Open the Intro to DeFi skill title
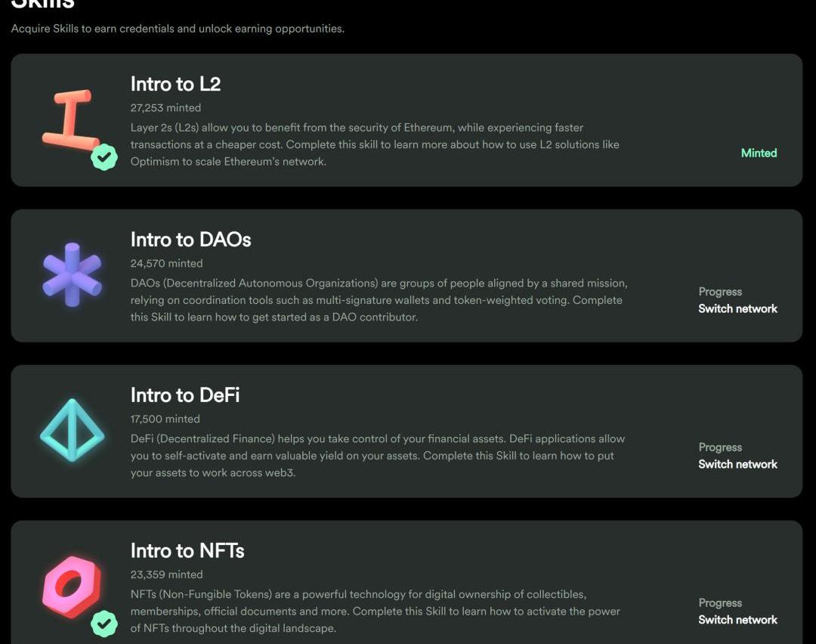Image resolution: width=816 pixels, height=644 pixels. 185,395
